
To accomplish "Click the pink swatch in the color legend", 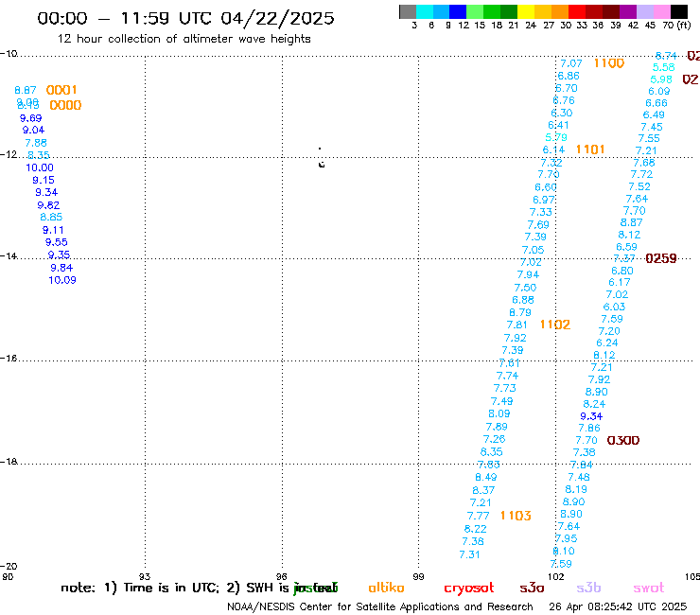I will [x=661, y=11].
